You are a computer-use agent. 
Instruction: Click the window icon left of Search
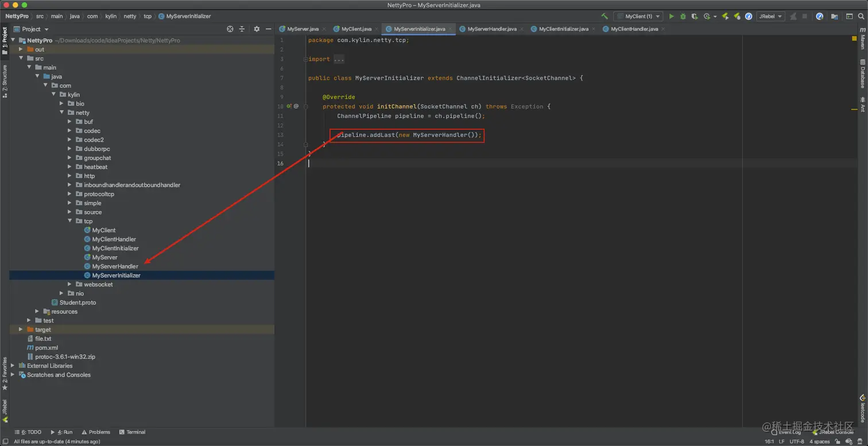tap(849, 17)
